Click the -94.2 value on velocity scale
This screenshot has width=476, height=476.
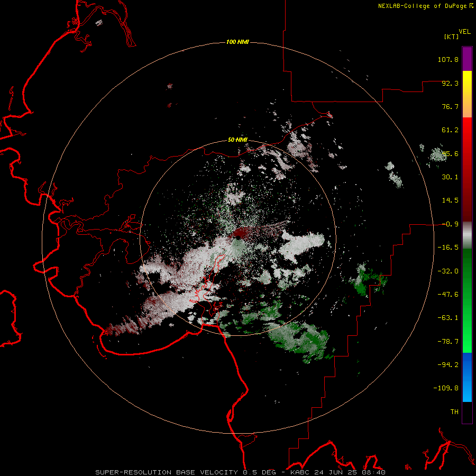pyautogui.click(x=448, y=365)
